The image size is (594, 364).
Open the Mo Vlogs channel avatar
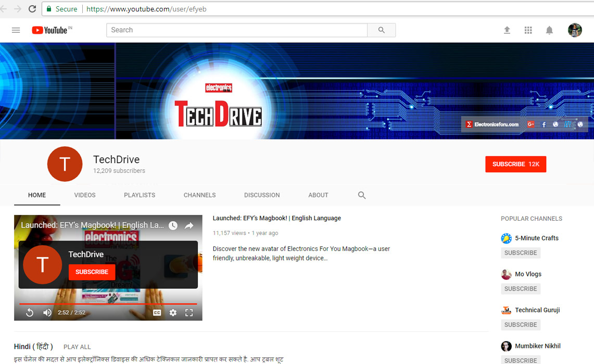[506, 274]
